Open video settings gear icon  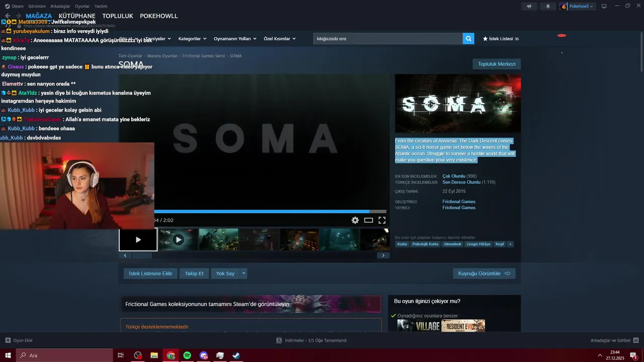355,220
